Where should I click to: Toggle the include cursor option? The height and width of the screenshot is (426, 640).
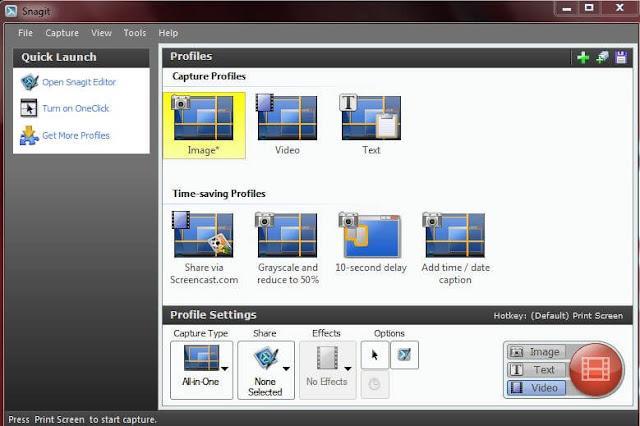tap(375, 355)
